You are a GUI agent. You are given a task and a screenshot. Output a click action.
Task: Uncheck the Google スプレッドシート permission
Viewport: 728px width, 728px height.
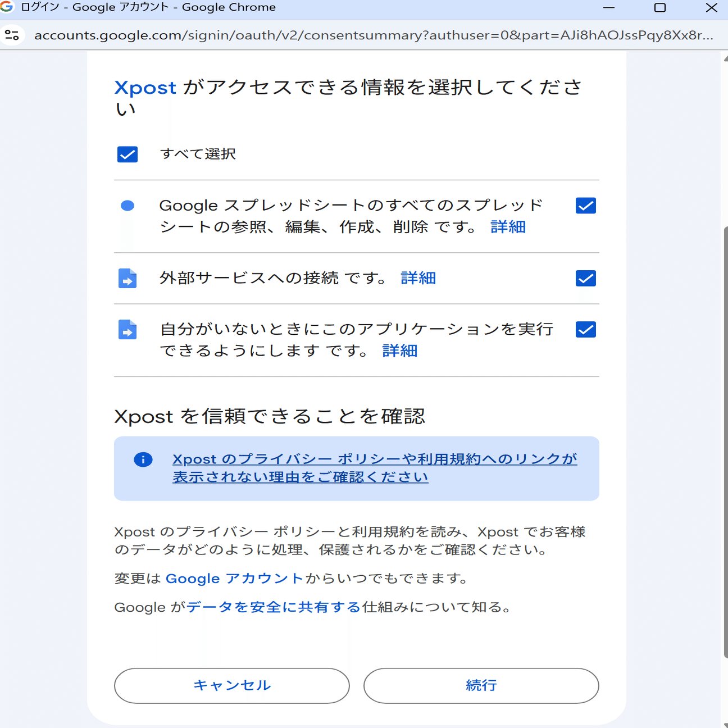(585, 206)
